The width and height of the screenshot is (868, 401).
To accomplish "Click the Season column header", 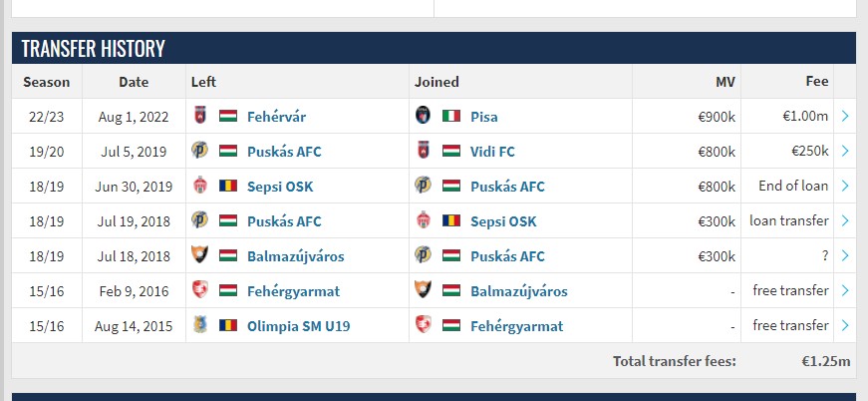I will pyautogui.click(x=47, y=82).
